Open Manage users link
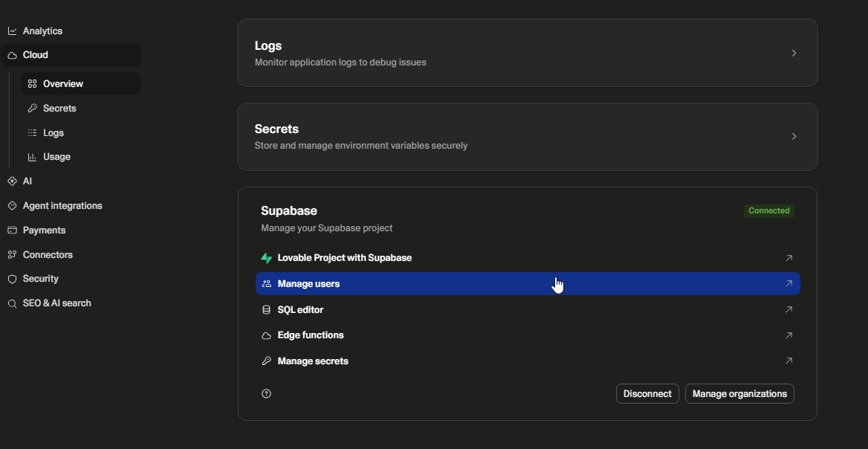The width and height of the screenshot is (868, 449). 528,283
